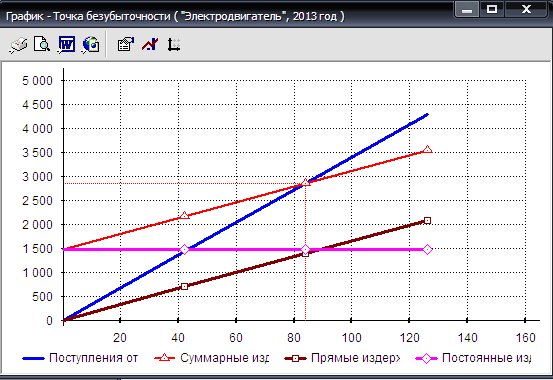
Task: Click the y-axis label "2 000"
Action: pos(37,225)
